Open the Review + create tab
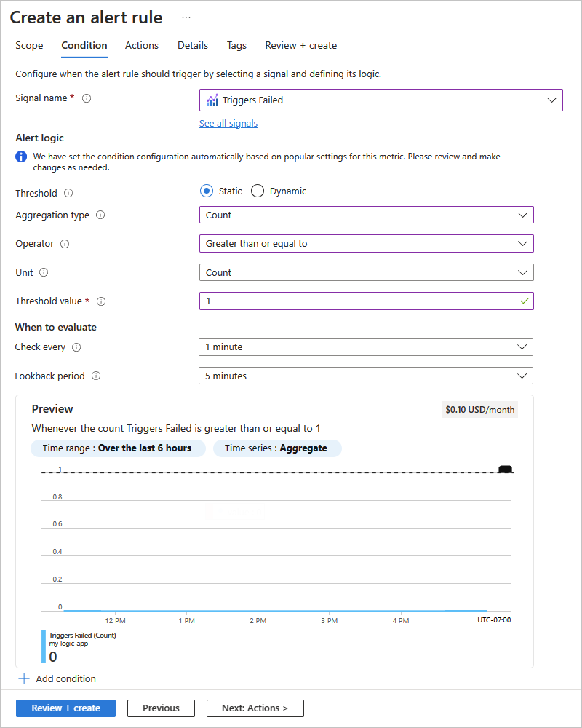The width and height of the screenshot is (582, 728). click(x=300, y=45)
